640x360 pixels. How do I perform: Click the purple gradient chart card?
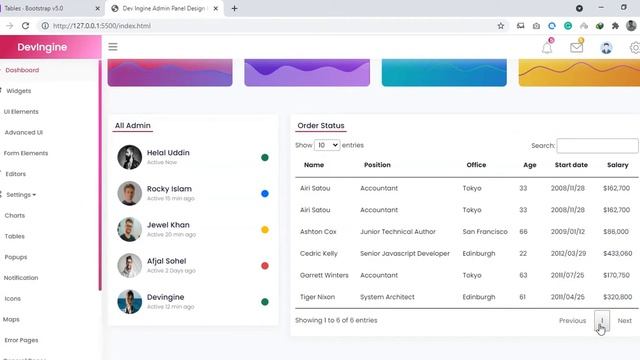(x=307, y=73)
